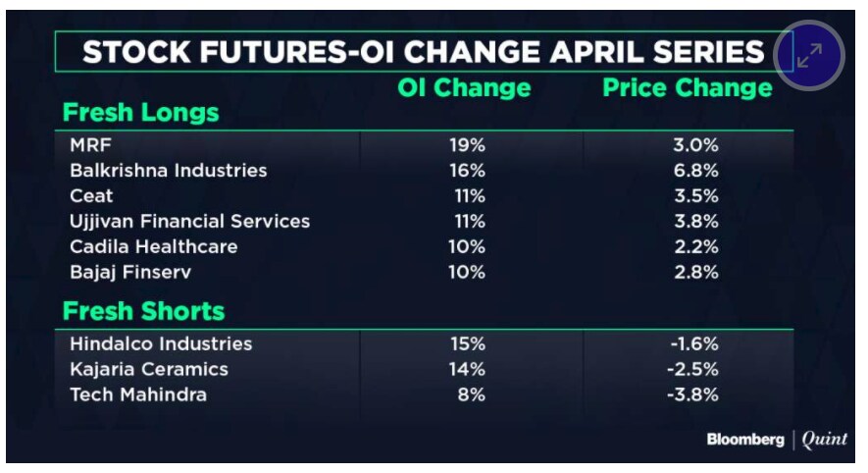Screen dimensions: 868x473
Task: Select the Tech Mahindra entry
Action: 138,394
